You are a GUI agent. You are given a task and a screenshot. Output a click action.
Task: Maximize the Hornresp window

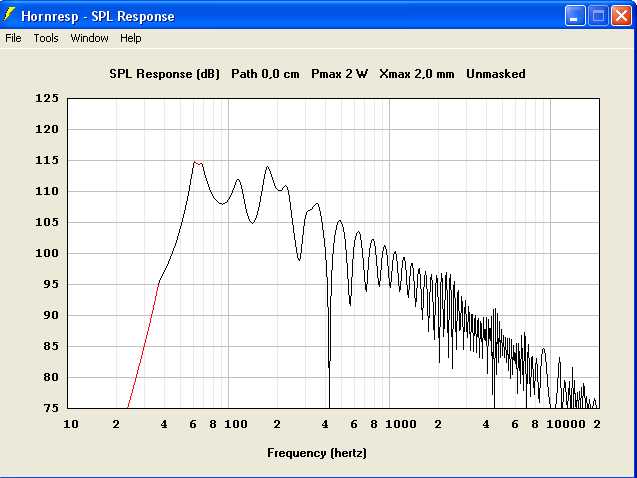(598, 16)
